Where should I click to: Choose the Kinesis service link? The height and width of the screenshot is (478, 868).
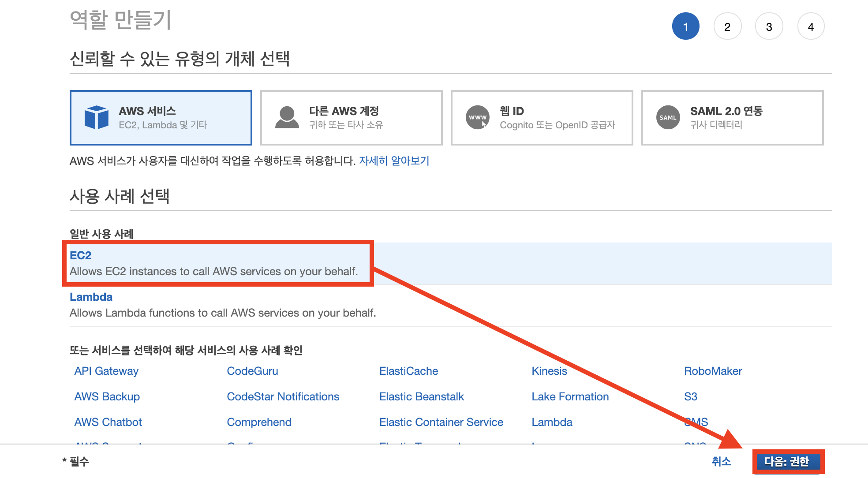coord(549,371)
